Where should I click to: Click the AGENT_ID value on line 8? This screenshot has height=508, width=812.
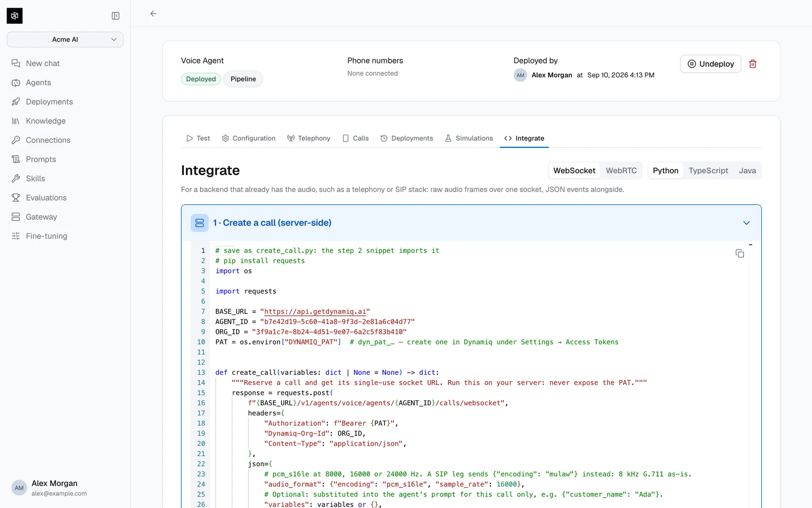337,322
